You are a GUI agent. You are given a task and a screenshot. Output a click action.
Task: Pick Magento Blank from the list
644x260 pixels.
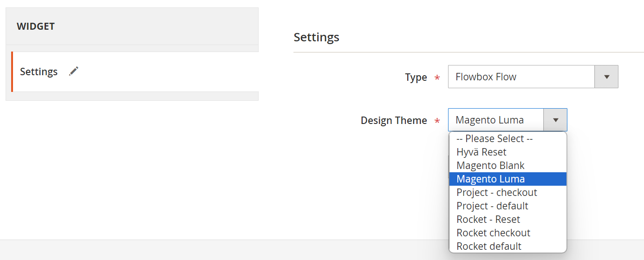click(490, 166)
